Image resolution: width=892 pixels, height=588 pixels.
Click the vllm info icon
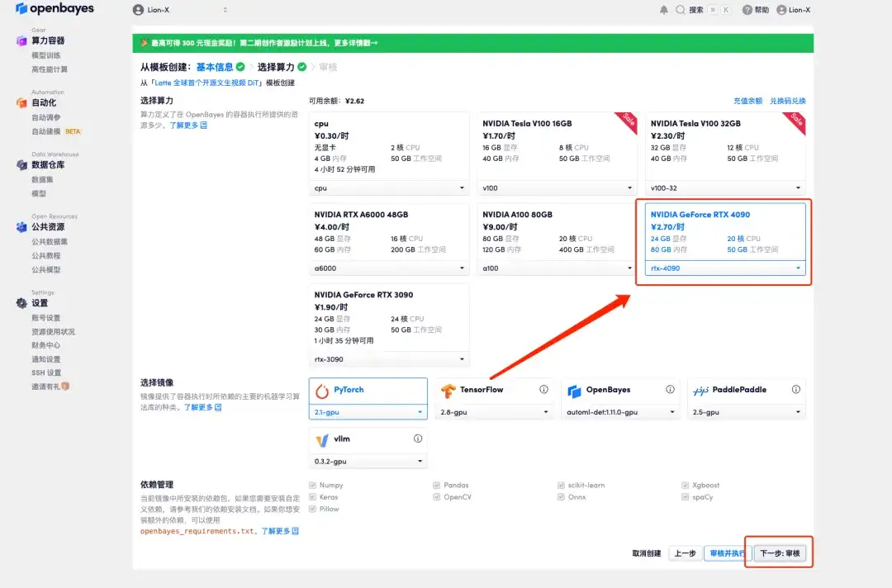point(418,439)
